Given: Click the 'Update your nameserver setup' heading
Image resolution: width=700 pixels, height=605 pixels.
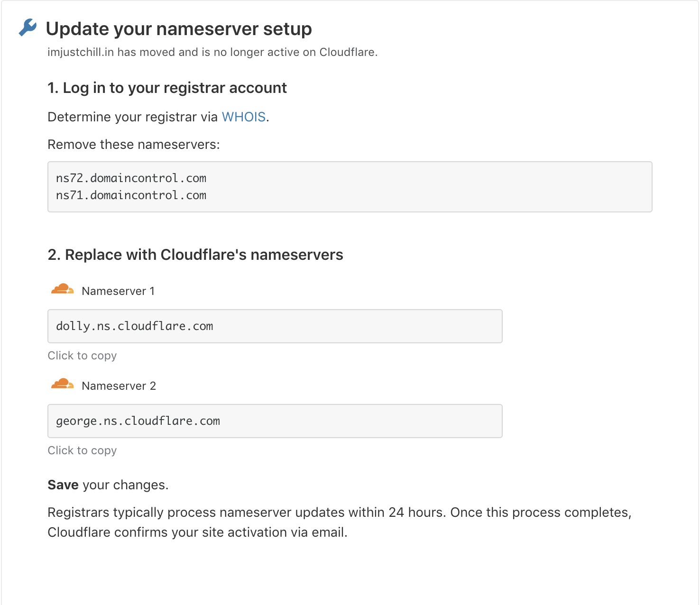Looking at the screenshot, I should tap(179, 29).
